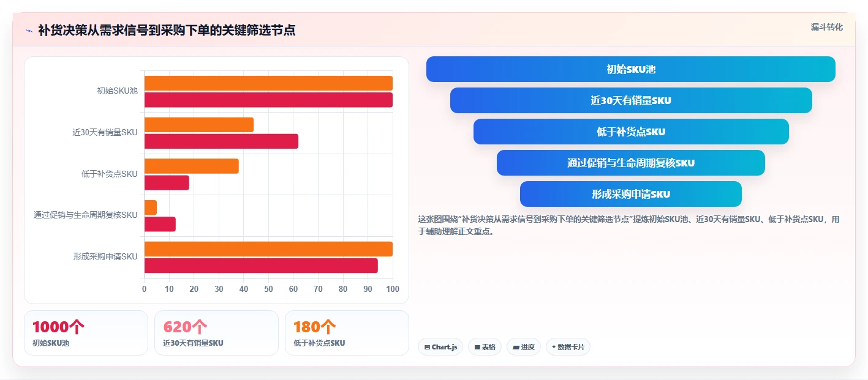Screen dimensions: 868x380
Task: Click the star icon in 数据卡片 chip
Action: 554,347
